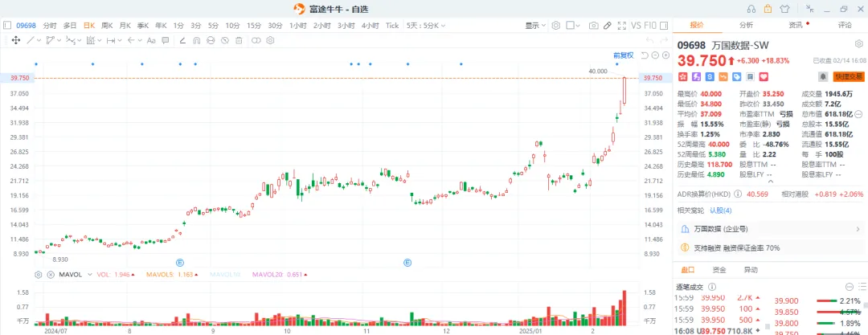The width and height of the screenshot is (868, 335).
Task: Open the customer service headset icon
Action: (751, 8)
